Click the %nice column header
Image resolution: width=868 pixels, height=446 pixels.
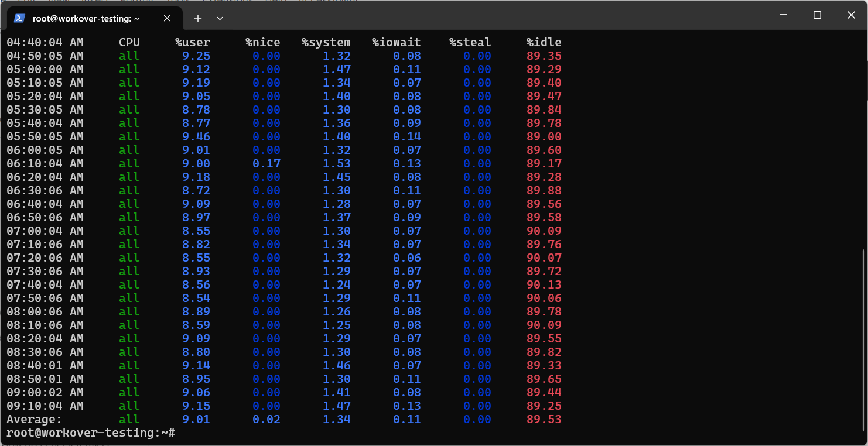point(264,42)
